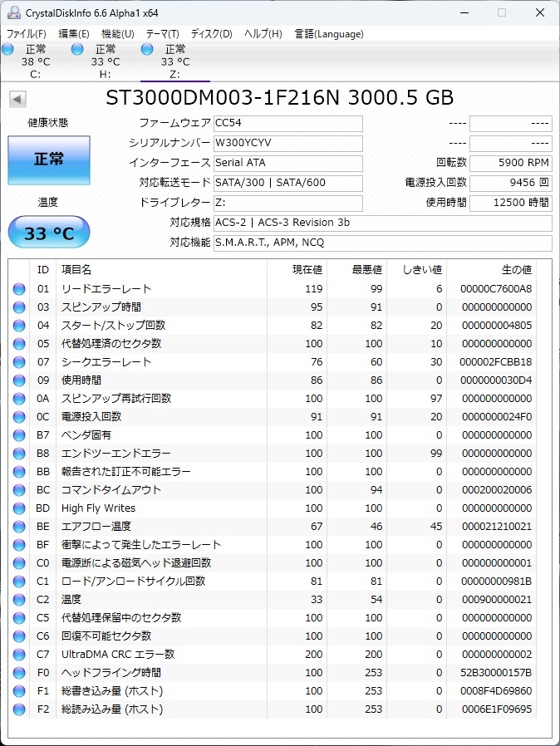Screen dimensions: 560x746
Task: Open the 機能(U) menu
Action: [117, 34]
